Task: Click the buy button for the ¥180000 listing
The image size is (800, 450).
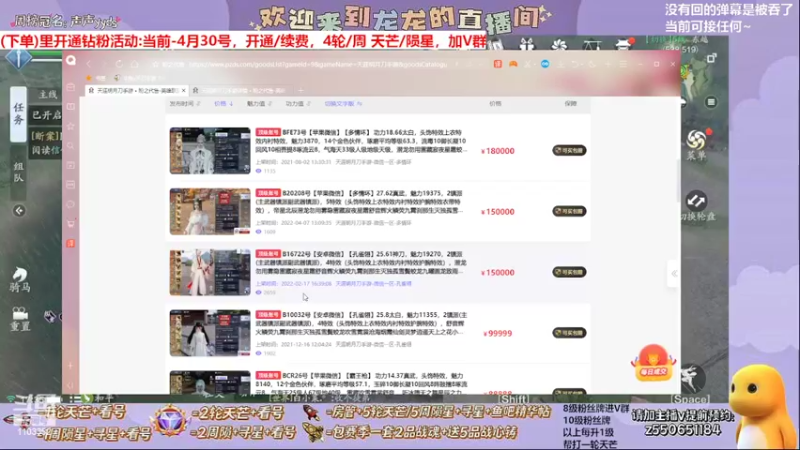Action: (x=569, y=151)
